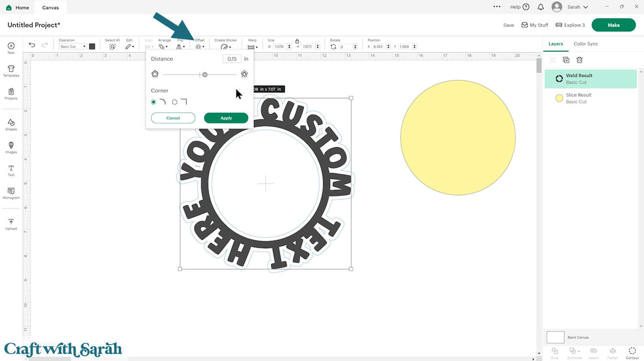Click the undo arrow
The image size is (644, 361).
point(32,45)
